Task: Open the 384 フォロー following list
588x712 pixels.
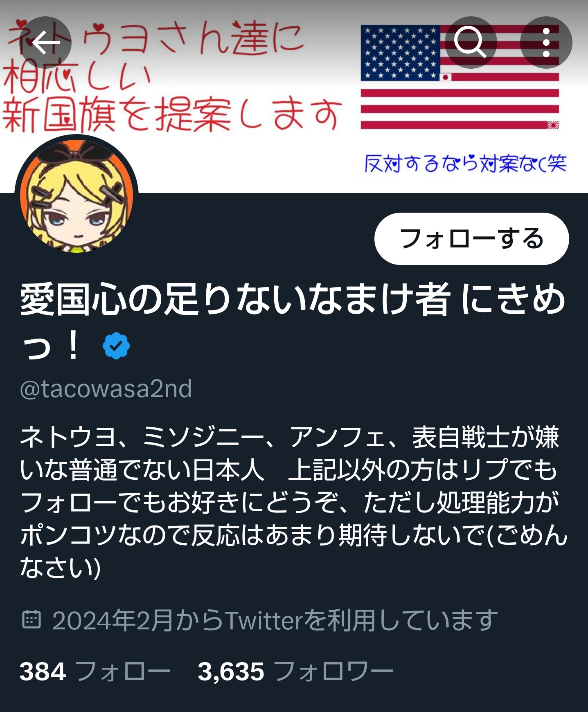Action: point(95,672)
